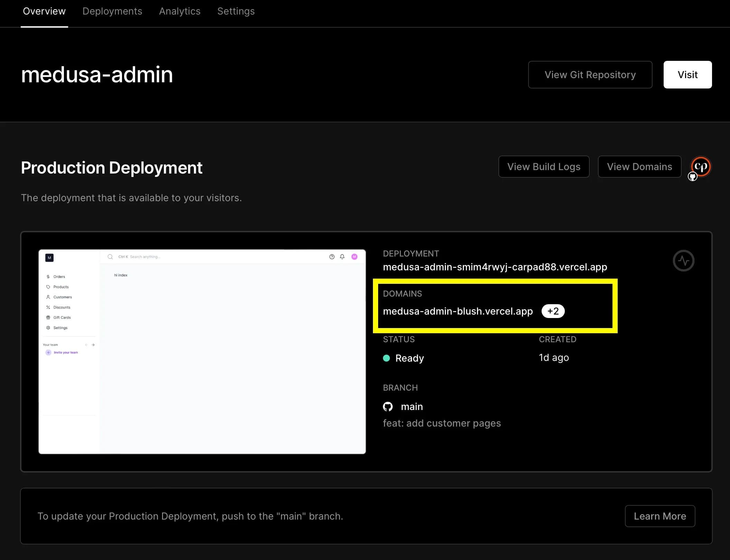This screenshot has height=560, width=730.
Task: Click the Ready status text
Action: (410, 358)
